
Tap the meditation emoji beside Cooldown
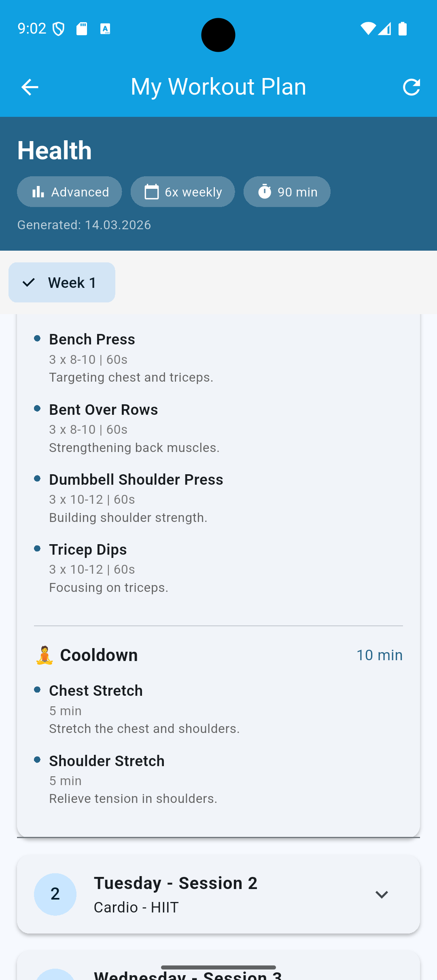(45, 655)
